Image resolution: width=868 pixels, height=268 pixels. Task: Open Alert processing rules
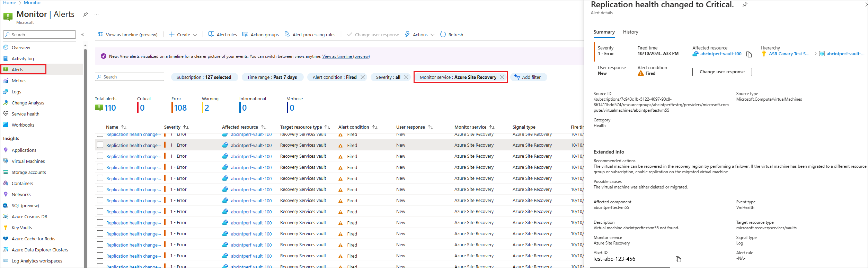310,35
